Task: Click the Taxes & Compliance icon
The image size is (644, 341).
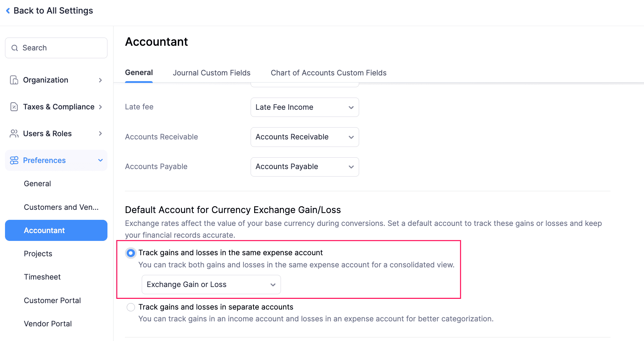Action: pos(14,107)
